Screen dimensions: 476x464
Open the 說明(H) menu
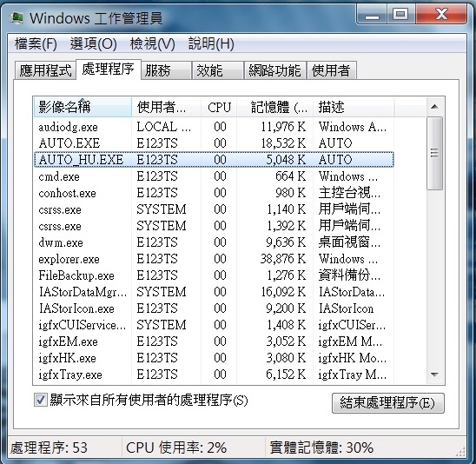tap(211, 43)
